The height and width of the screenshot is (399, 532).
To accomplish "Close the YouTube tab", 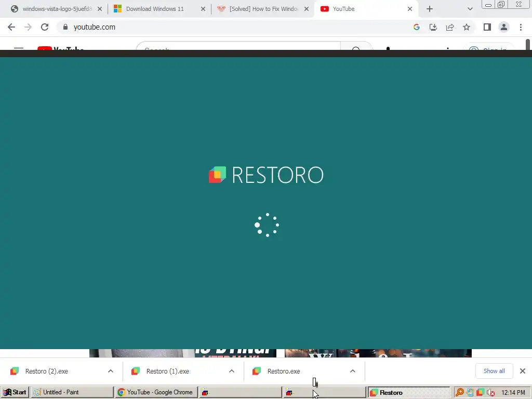I will tap(410, 9).
